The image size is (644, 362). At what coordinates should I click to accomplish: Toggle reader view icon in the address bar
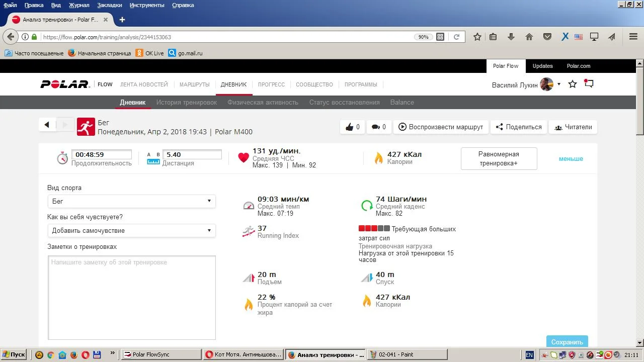440,37
